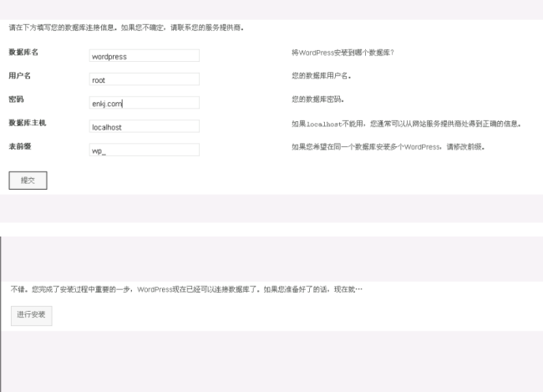Click the table prefix hint about multiple WordPress installs

388,146
